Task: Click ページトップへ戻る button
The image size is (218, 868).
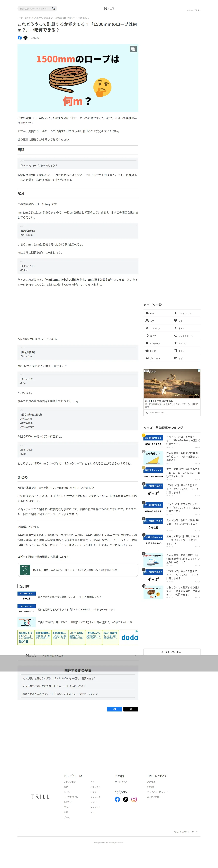Action: click(172, 652)
